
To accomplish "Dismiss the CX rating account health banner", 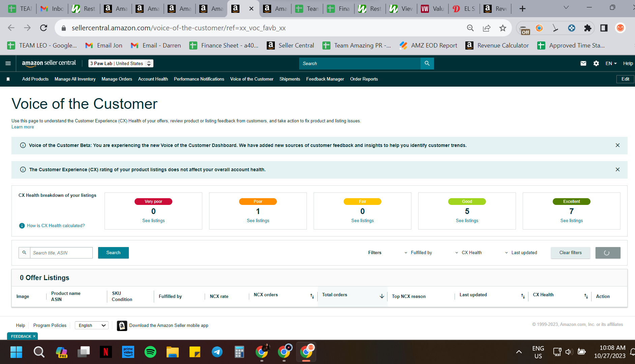I will [617, 170].
